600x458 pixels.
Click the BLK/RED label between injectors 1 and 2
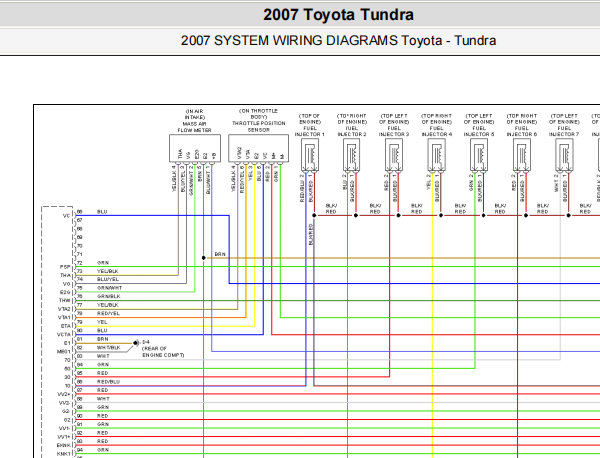click(331, 209)
